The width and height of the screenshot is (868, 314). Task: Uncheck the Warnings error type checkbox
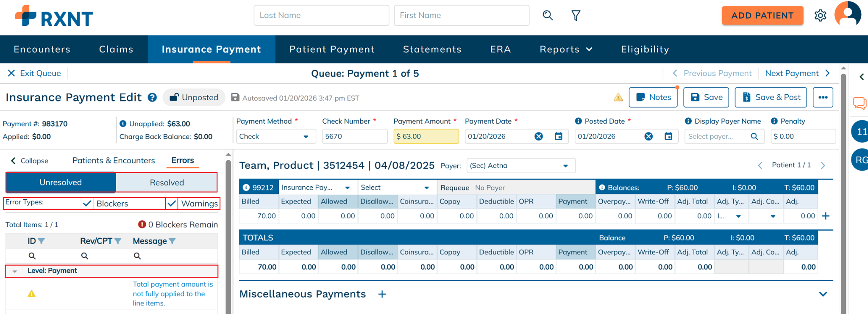[x=172, y=204]
